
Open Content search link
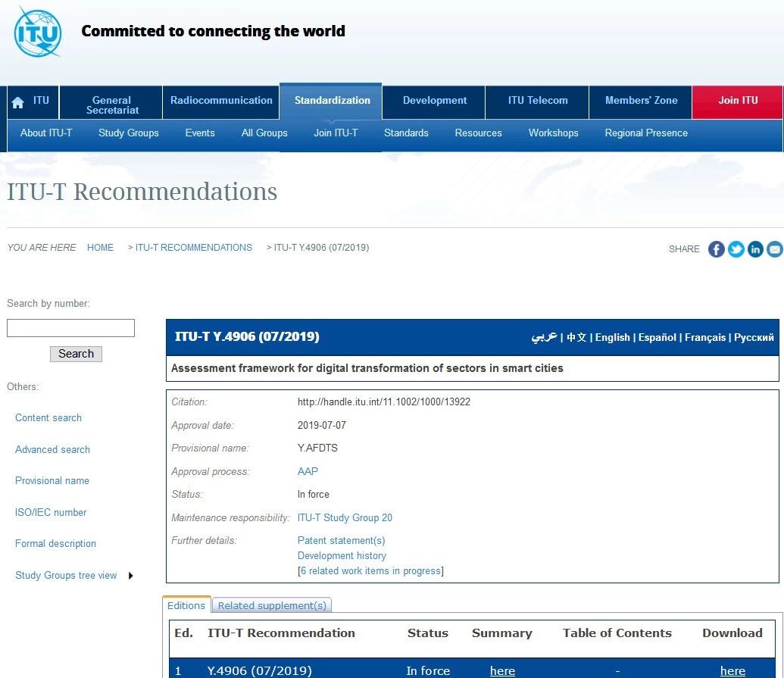point(48,417)
